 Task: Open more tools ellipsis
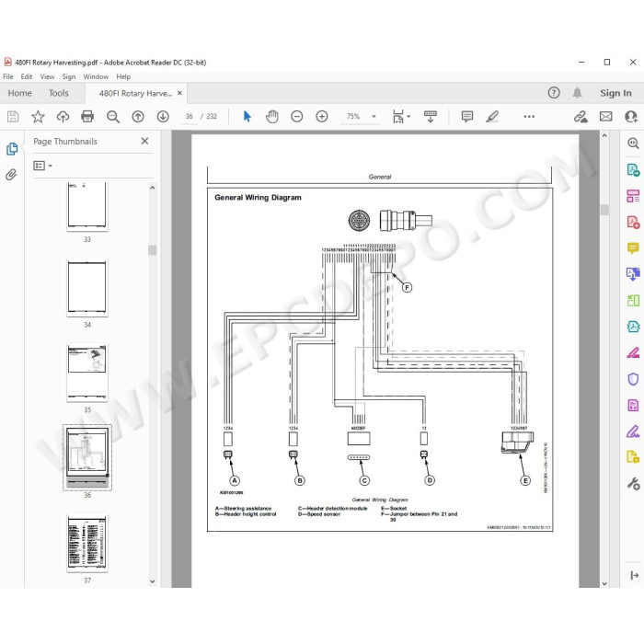pyautogui.click(x=529, y=117)
